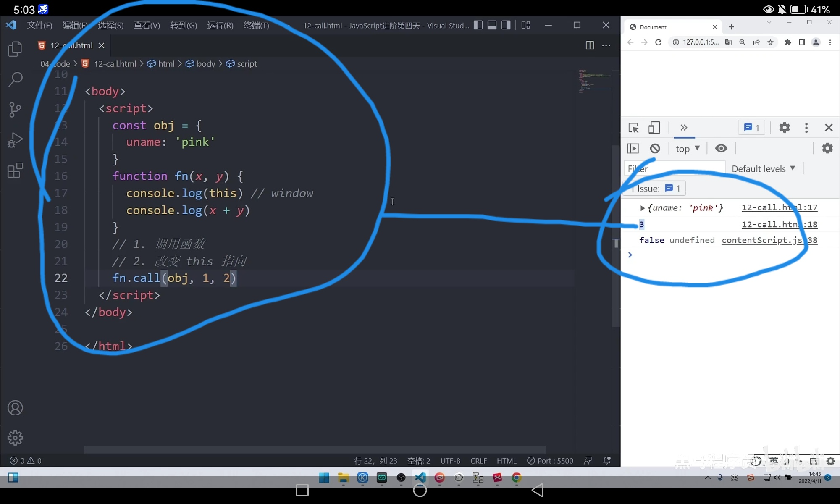Click the split editor right icon
840x504 pixels.
coord(590,45)
